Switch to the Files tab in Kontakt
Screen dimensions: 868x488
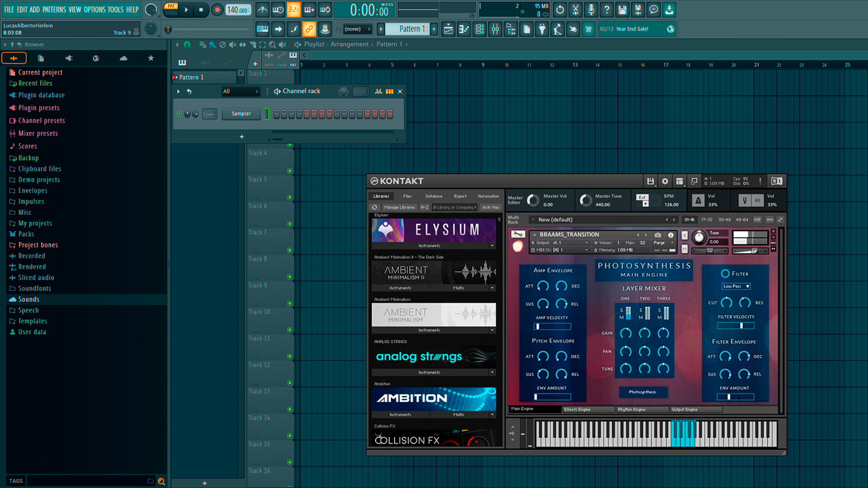pos(407,196)
